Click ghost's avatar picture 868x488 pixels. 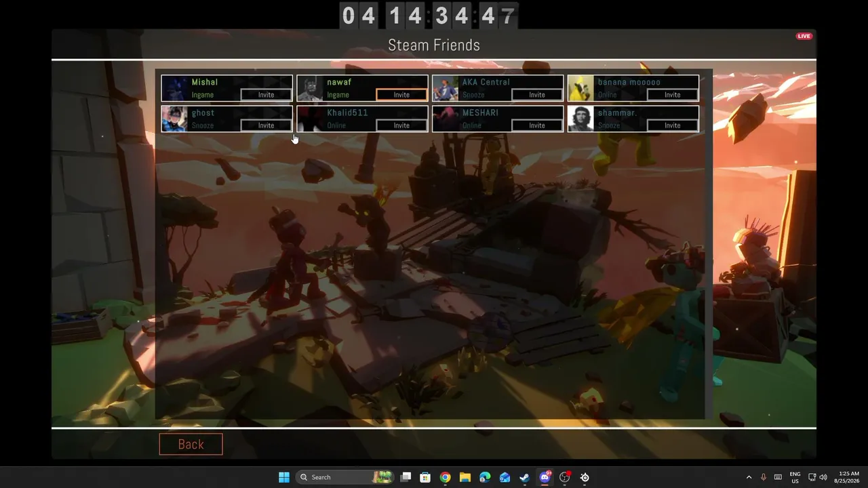(175, 119)
